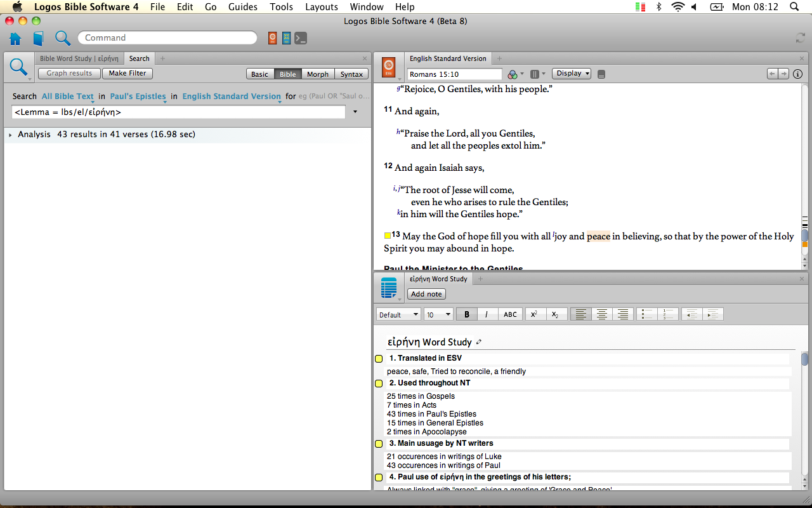The width and height of the screenshot is (812, 508).
Task: Open the notes document panel icon
Action: (389, 288)
